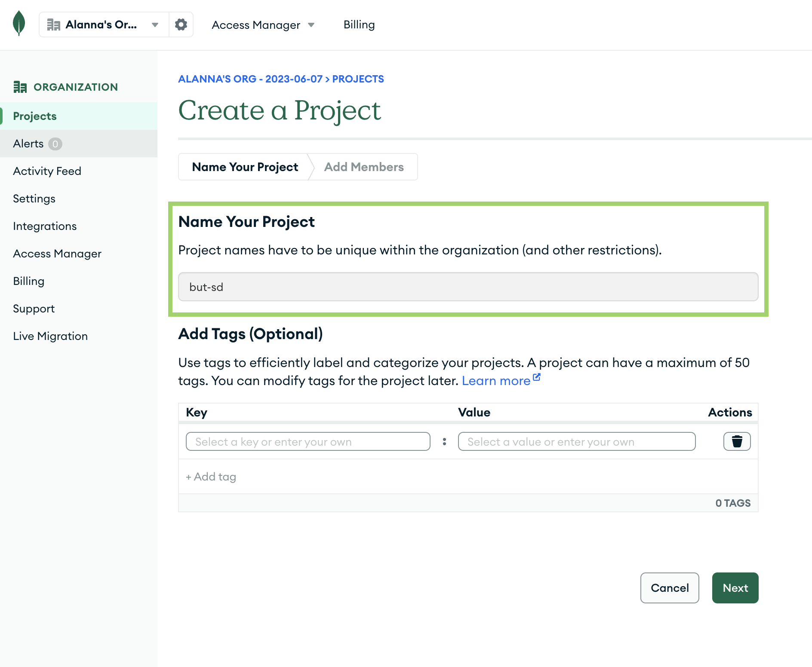Open organization settings gear icon
This screenshot has height=667, width=812.
(x=181, y=24)
